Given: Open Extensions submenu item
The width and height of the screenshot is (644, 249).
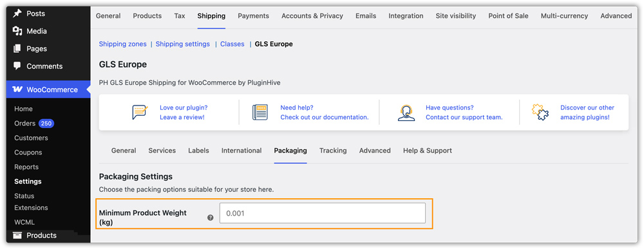Looking at the screenshot, I should pos(31,208).
